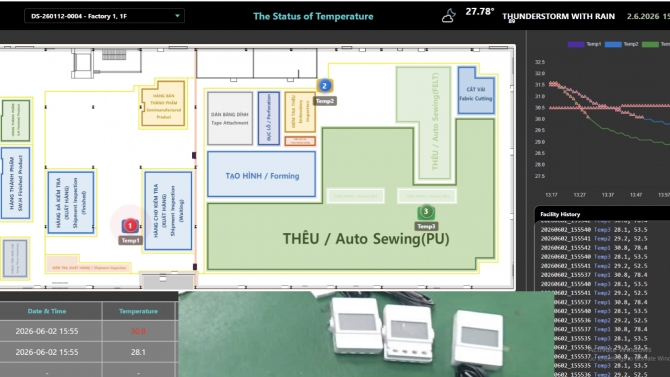The width and height of the screenshot is (670, 377).
Task: Click the 13:27 time label on the chart
Action: 579,195
